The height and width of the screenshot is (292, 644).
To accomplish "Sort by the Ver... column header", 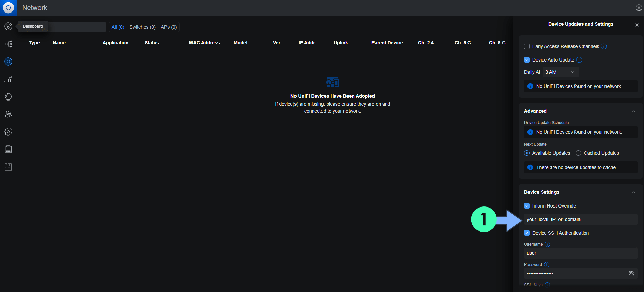I will click(279, 43).
